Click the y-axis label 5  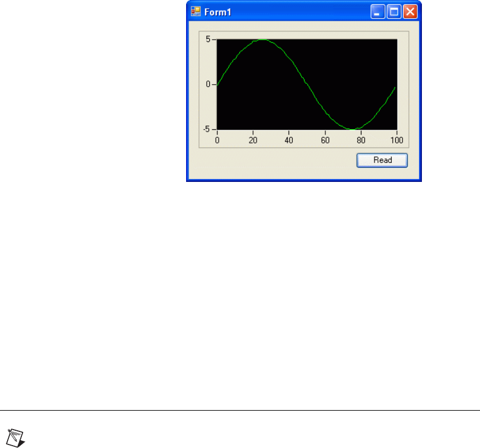point(208,39)
